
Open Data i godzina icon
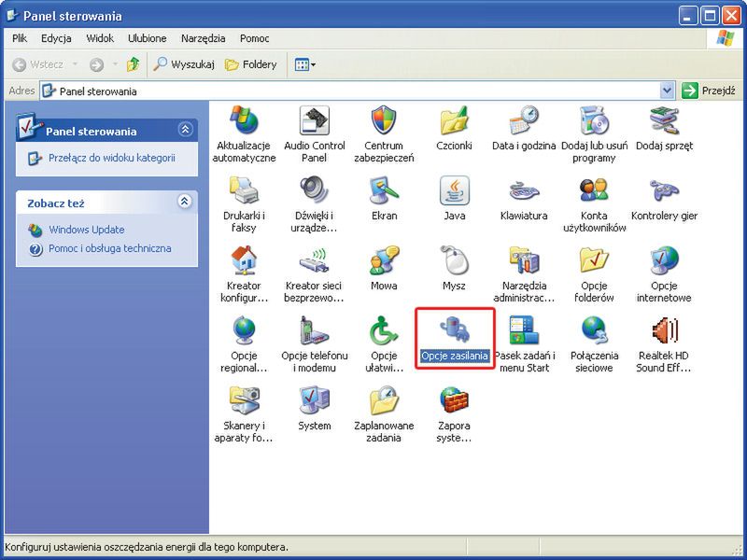[x=524, y=121]
